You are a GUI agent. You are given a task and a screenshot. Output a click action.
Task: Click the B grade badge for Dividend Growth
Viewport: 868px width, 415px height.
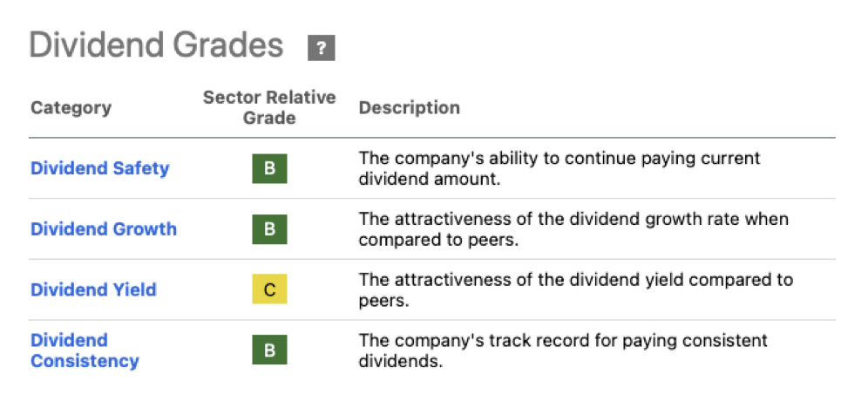(x=269, y=229)
